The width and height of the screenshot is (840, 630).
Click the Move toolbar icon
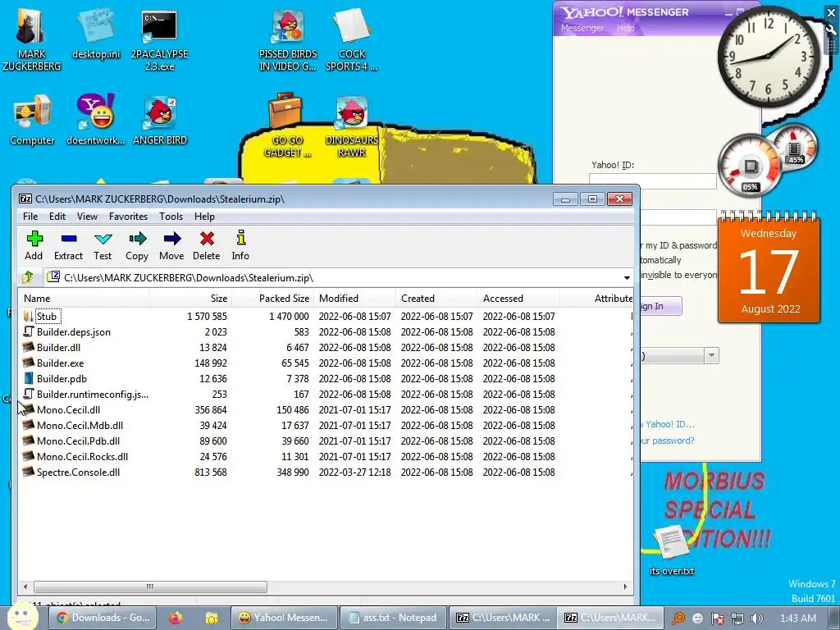coord(171,244)
